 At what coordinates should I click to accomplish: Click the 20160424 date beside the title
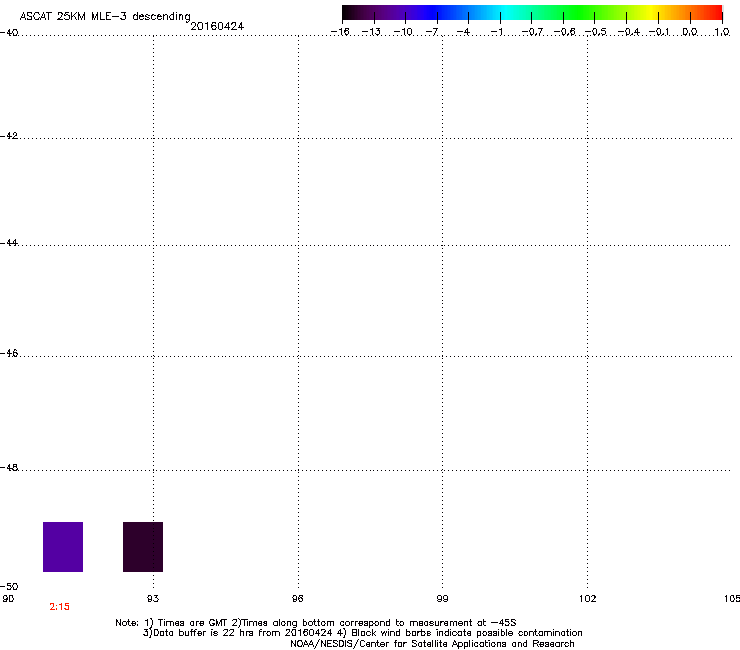[217, 26]
